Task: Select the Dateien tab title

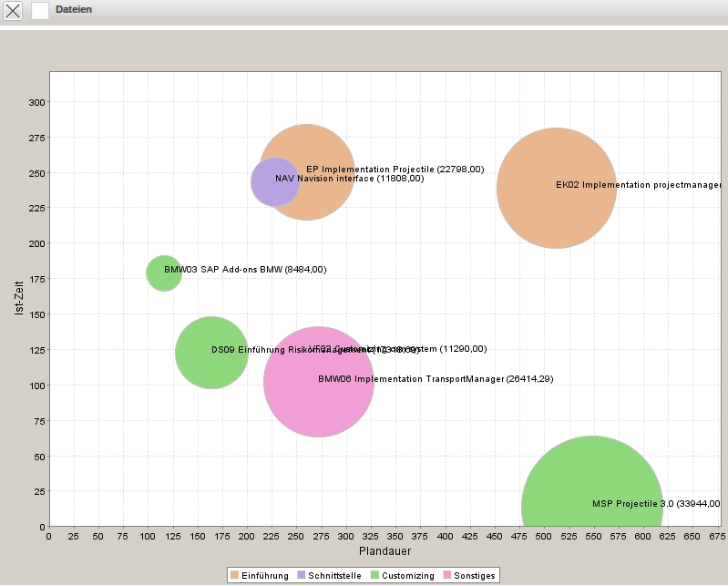Action: [74, 9]
